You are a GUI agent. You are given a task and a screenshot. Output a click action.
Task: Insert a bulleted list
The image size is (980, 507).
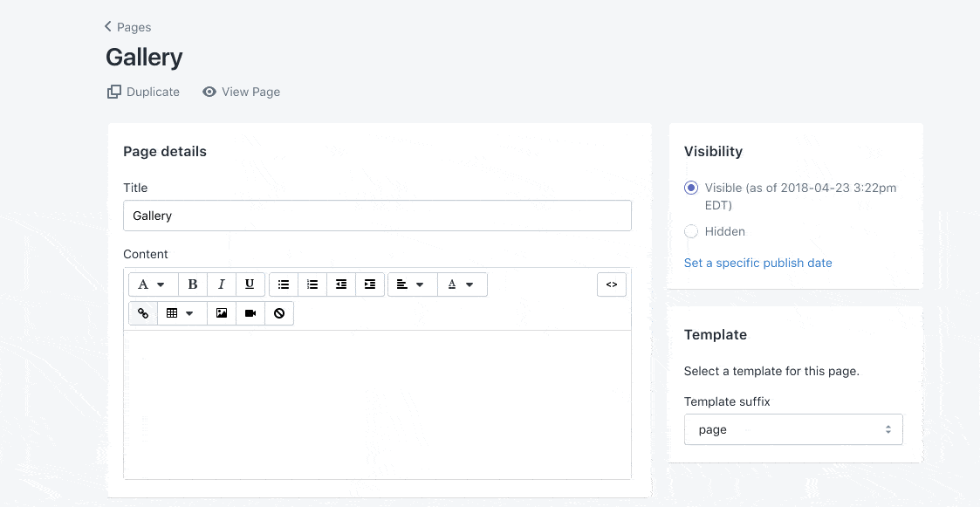pos(284,284)
